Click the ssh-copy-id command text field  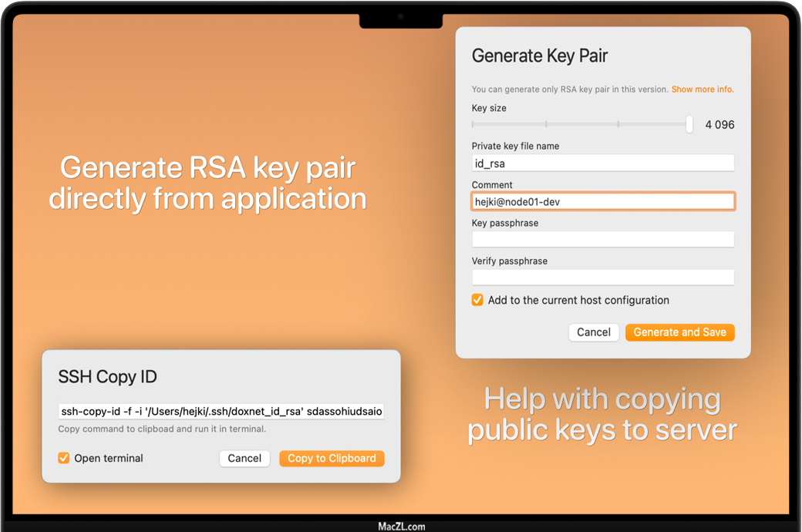(x=221, y=412)
